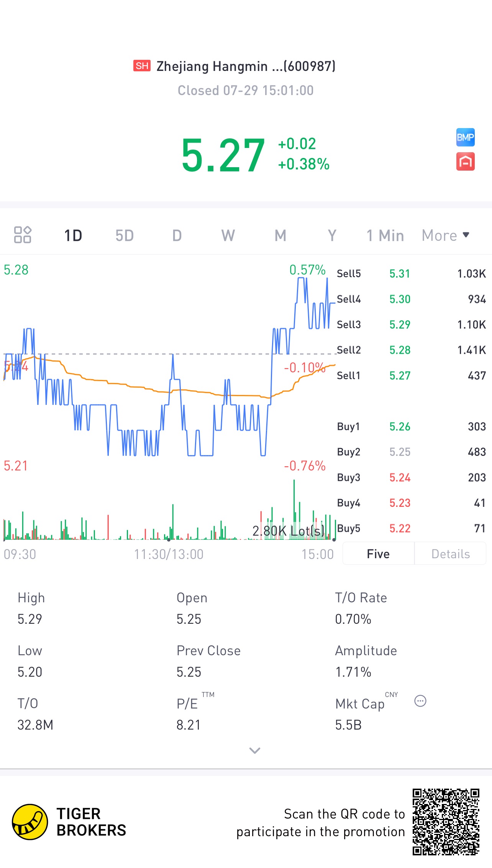Viewport: 492px width, 868px height.
Task: Click the SH exchange tag icon
Action: click(142, 66)
